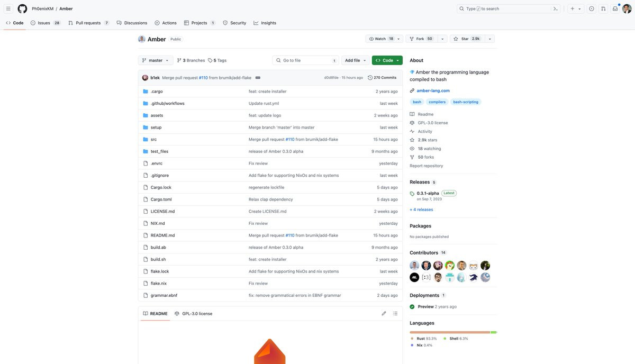Visit the amber-lang.com website link

[x=433, y=90]
